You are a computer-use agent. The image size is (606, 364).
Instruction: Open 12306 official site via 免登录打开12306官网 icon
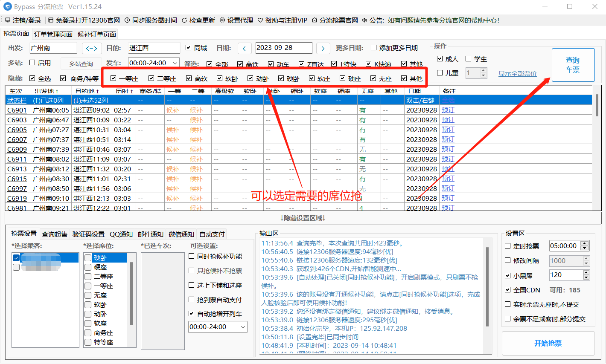[x=51, y=20]
